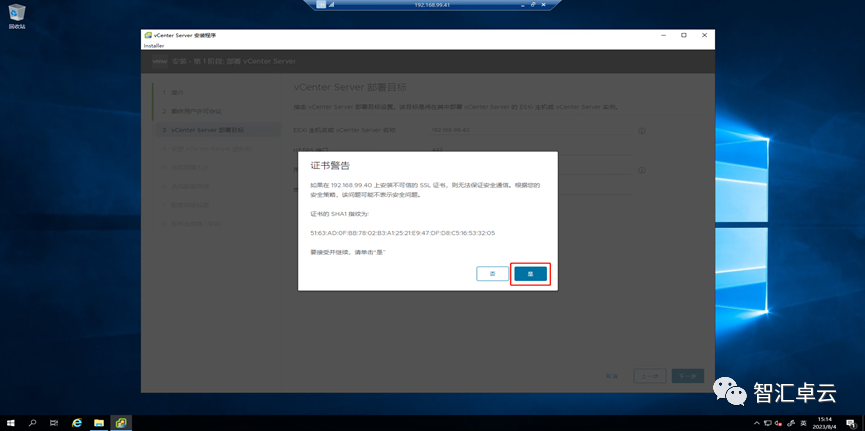The width and height of the screenshot is (865, 431).
Task: Accept the certificate with the 是 button
Action: [x=531, y=274]
